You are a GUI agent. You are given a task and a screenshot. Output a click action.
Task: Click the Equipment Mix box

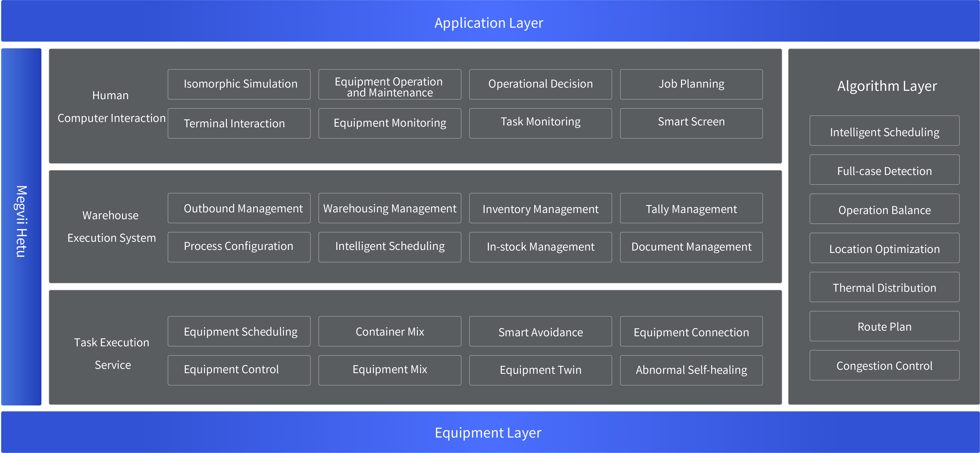(x=390, y=370)
